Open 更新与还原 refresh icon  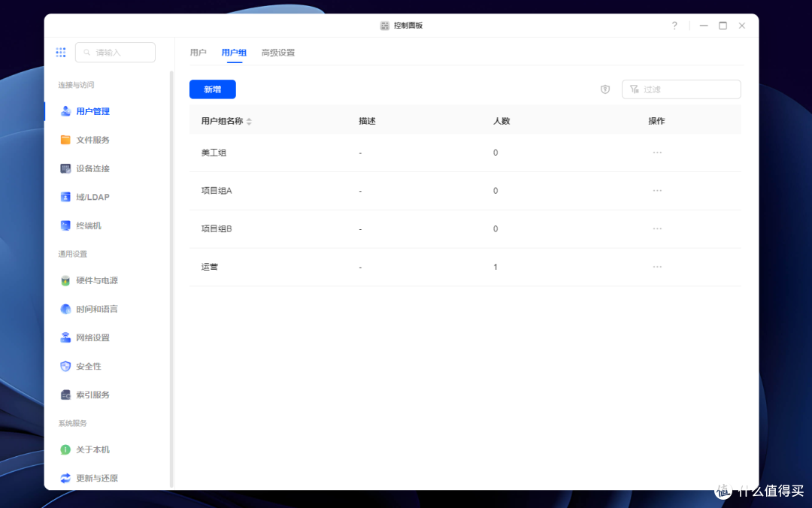(65, 478)
